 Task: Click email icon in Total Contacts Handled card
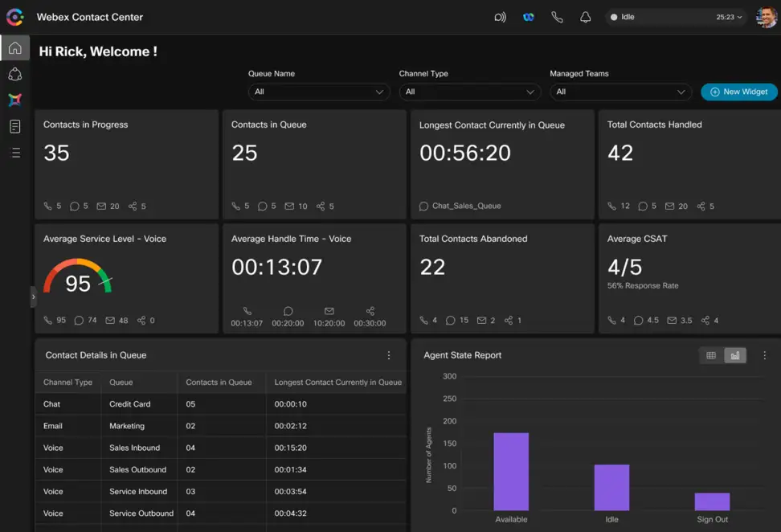[670, 207]
